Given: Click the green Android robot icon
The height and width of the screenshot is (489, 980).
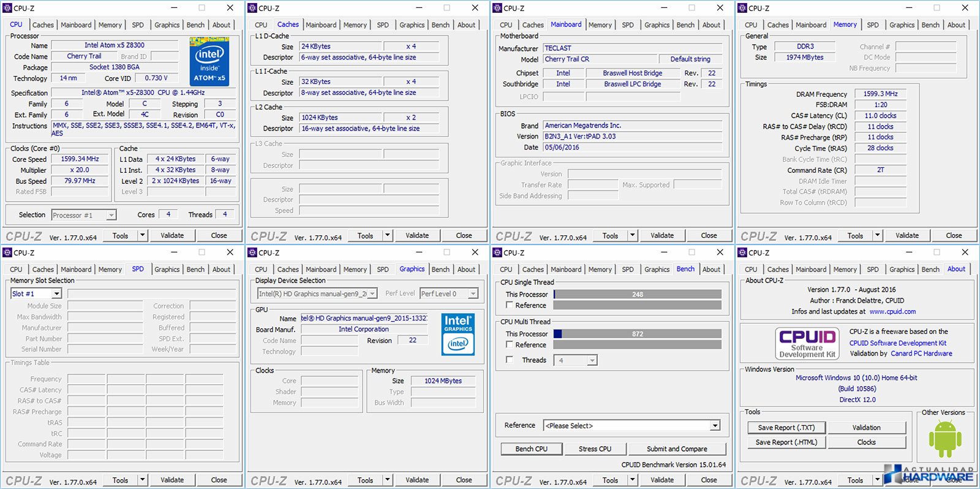Looking at the screenshot, I should pyautogui.click(x=944, y=439).
